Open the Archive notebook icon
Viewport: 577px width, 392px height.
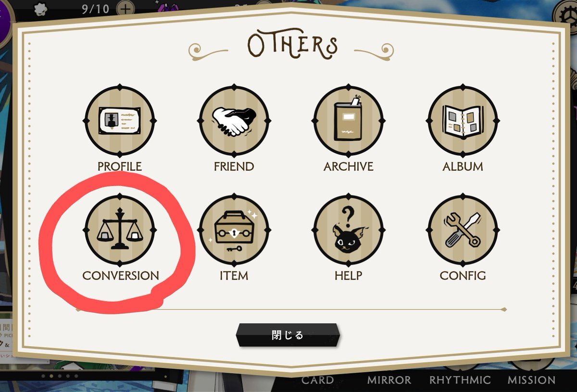[349, 120]
